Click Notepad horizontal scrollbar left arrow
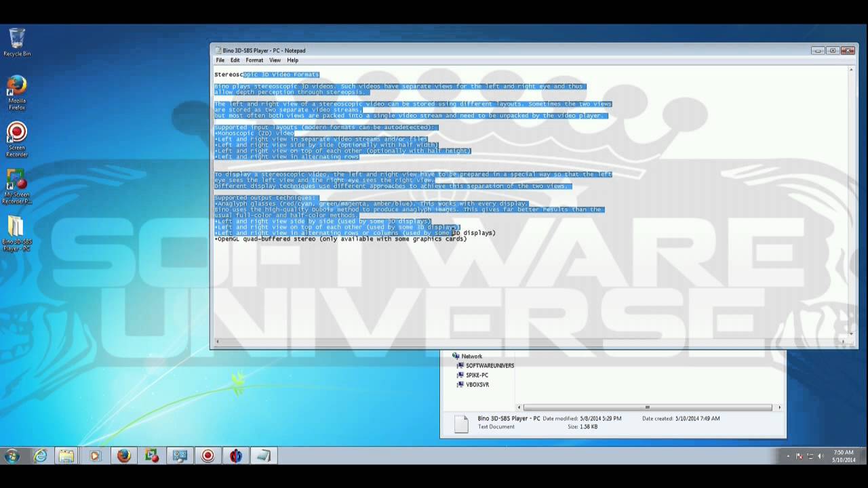 coord(217,341)
